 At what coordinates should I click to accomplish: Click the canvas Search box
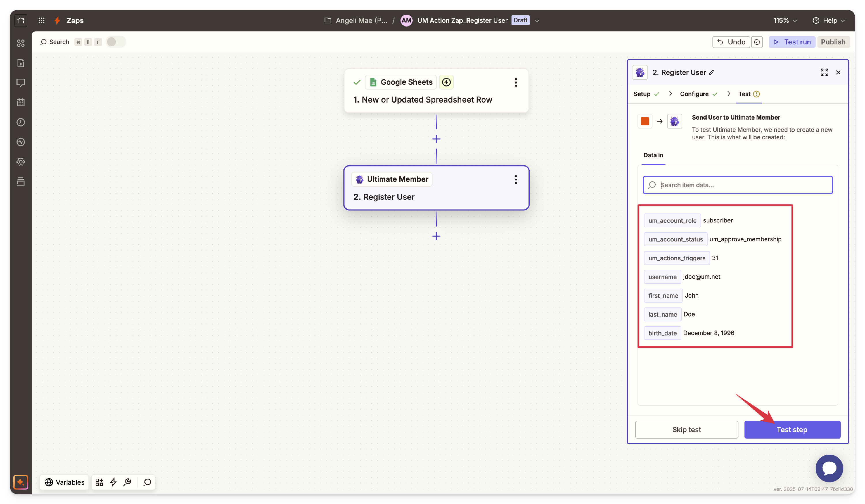(x=54, y=42)
